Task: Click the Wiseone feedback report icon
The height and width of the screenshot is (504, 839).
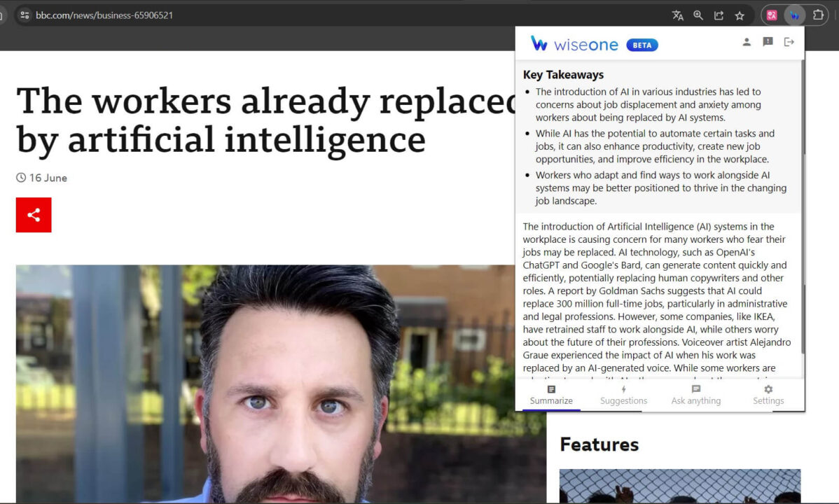Action: [x=768, y=42]
